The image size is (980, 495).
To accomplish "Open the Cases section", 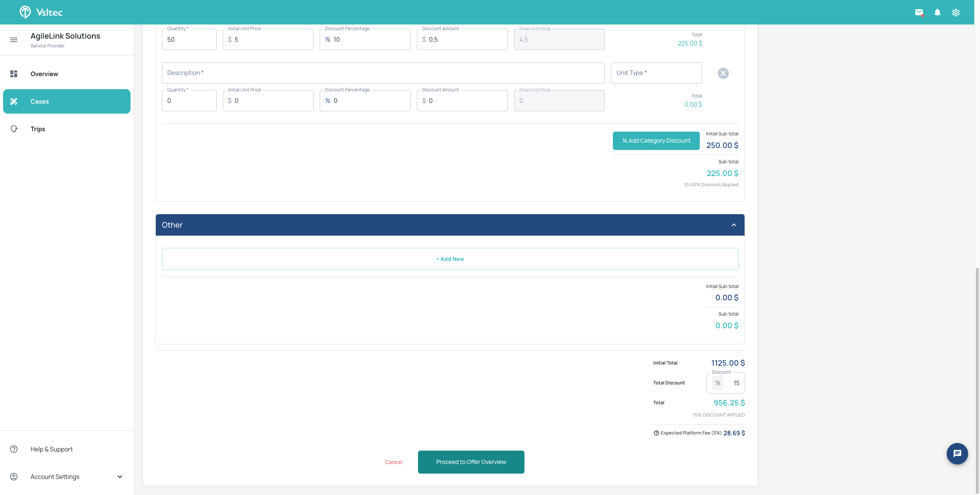I will [67, 101].
